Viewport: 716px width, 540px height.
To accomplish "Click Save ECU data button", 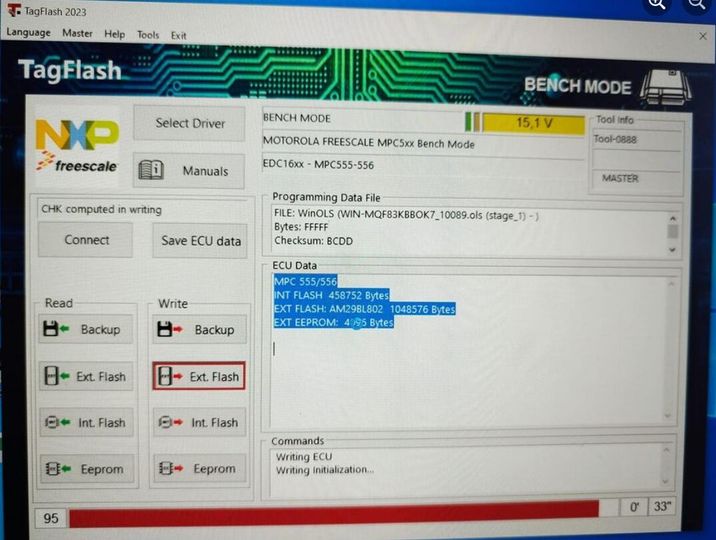I will coord(200,241).
